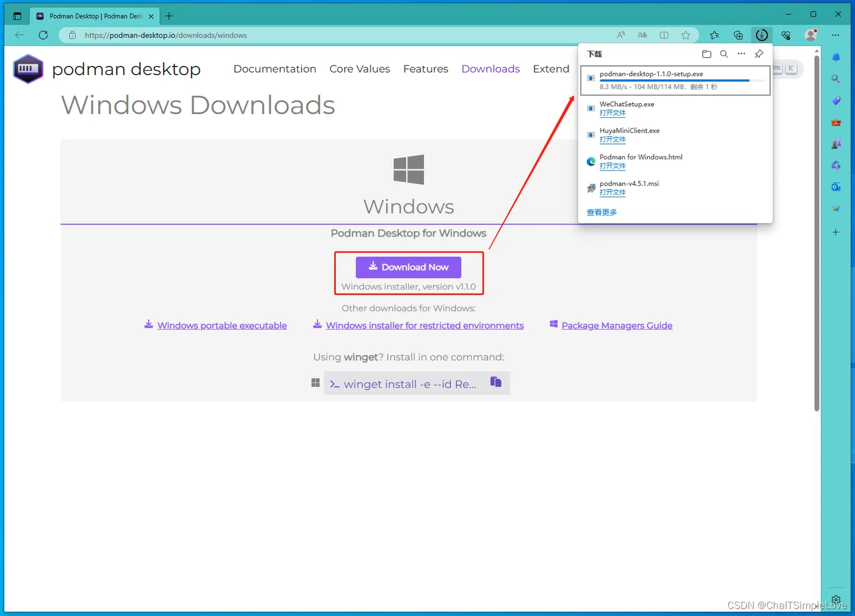Screen dimensions: 855x616
Task: Pin the downloads panel
Action: click(x=759, y=54)
